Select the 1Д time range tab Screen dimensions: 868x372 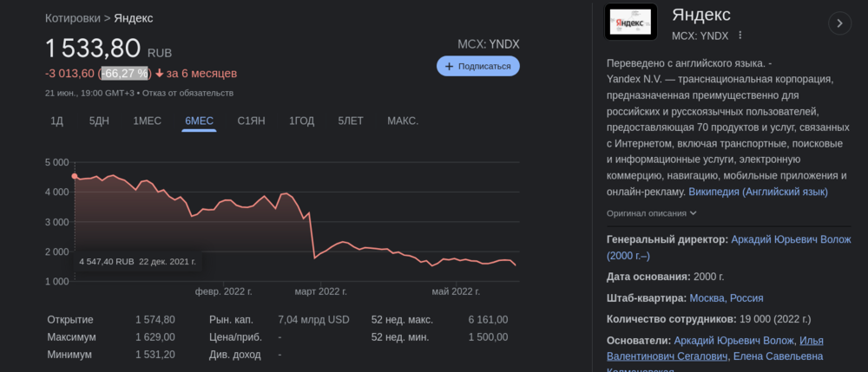coord(56,121)
